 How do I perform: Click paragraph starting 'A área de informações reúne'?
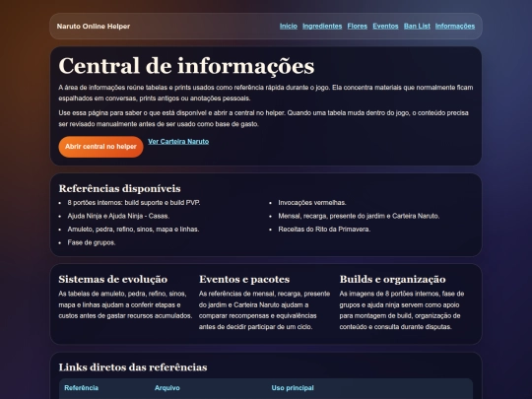pyautogui.click(x=266, y=93)
